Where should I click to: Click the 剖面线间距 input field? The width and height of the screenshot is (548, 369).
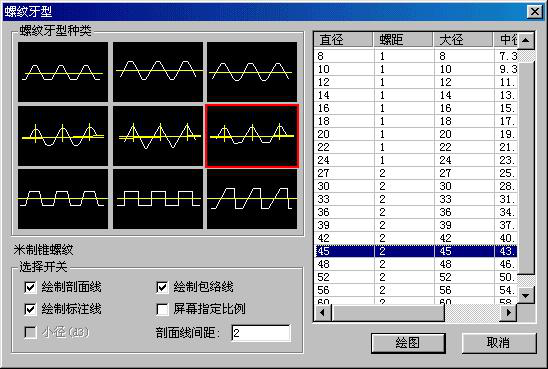pos(261,333)
